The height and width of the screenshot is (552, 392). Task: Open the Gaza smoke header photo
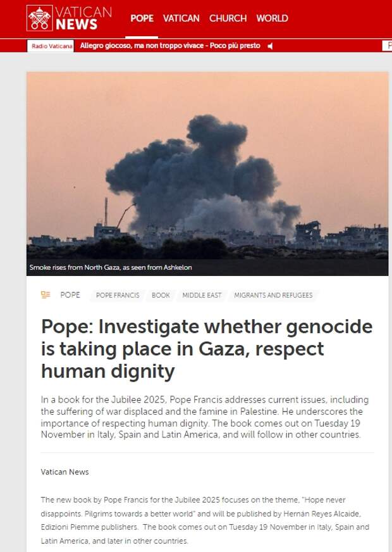pos(207,173)
